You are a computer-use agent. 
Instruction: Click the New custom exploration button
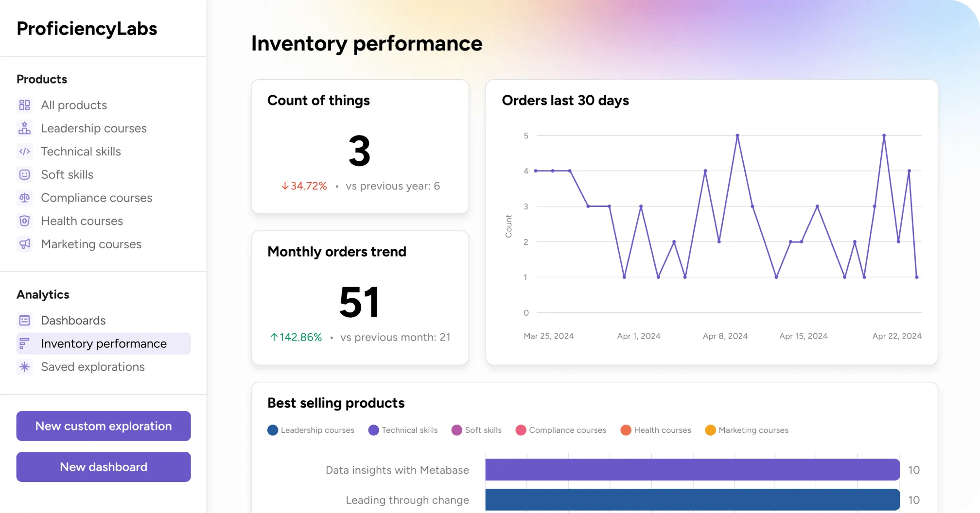(x=103, y=426)
